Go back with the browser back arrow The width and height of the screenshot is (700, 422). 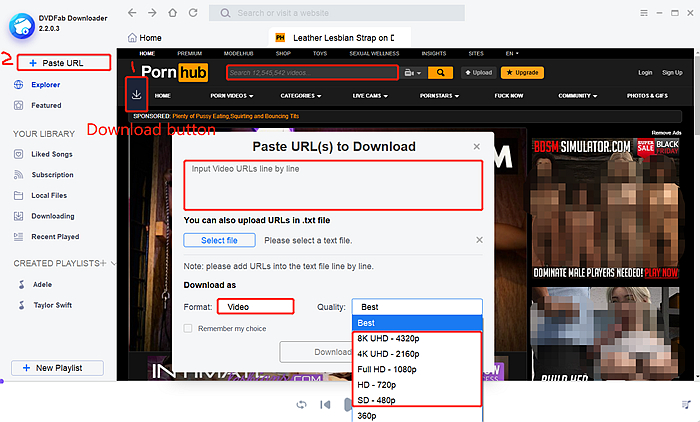[x=132, y=13]
